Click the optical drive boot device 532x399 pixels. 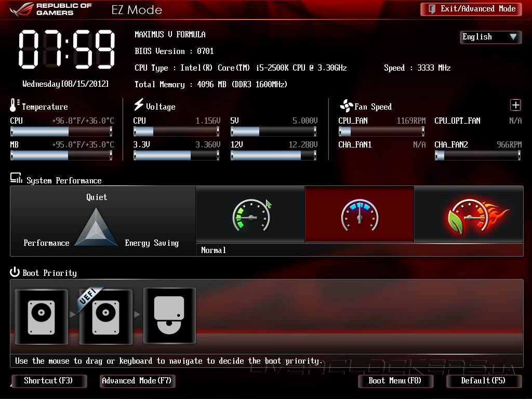pos(169,316)
